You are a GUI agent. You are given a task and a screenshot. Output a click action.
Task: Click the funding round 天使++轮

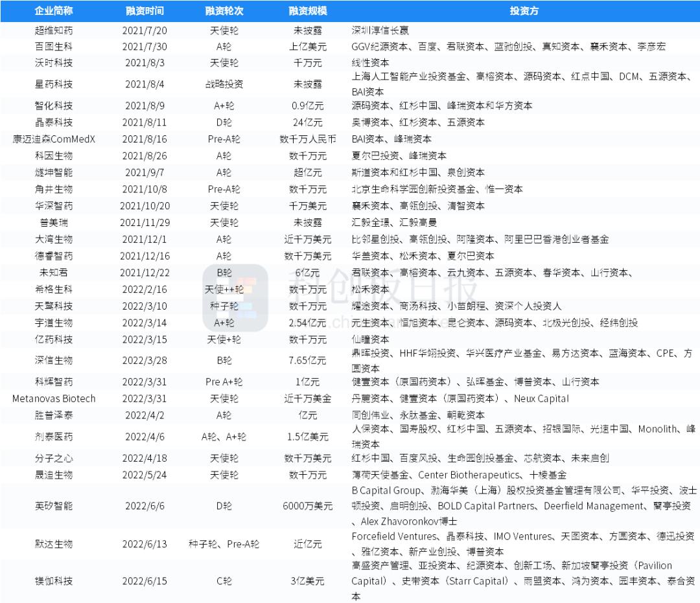pyautogui.click(x=224, y=290)
